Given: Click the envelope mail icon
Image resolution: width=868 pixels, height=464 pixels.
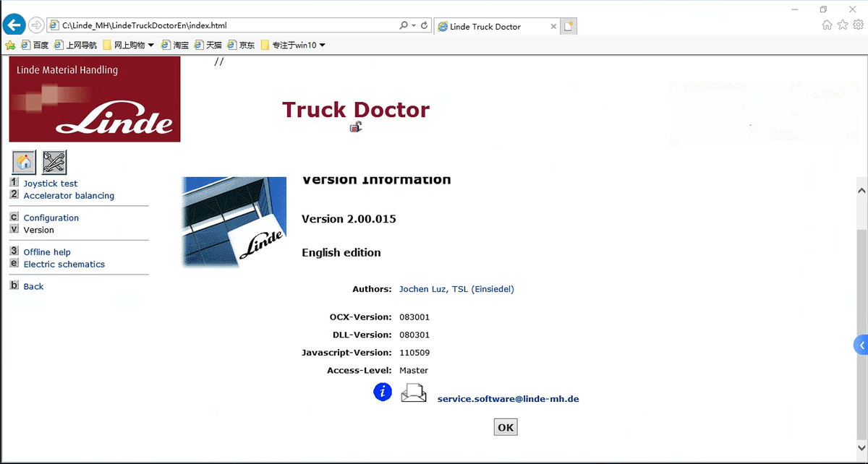Looking at the screenshot, I should pos(414,393).
